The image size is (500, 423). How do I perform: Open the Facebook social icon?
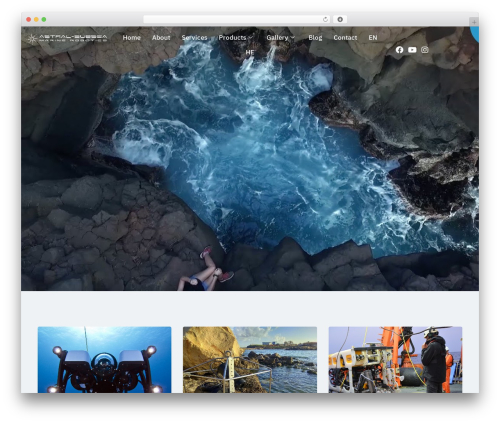(x=399, y=50)
